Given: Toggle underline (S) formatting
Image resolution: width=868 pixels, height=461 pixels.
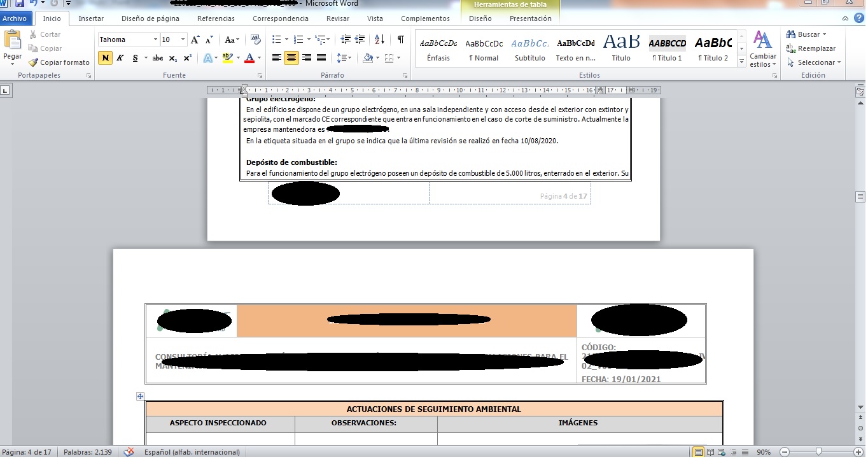Looking at the screenshot, I should [135, 58].
